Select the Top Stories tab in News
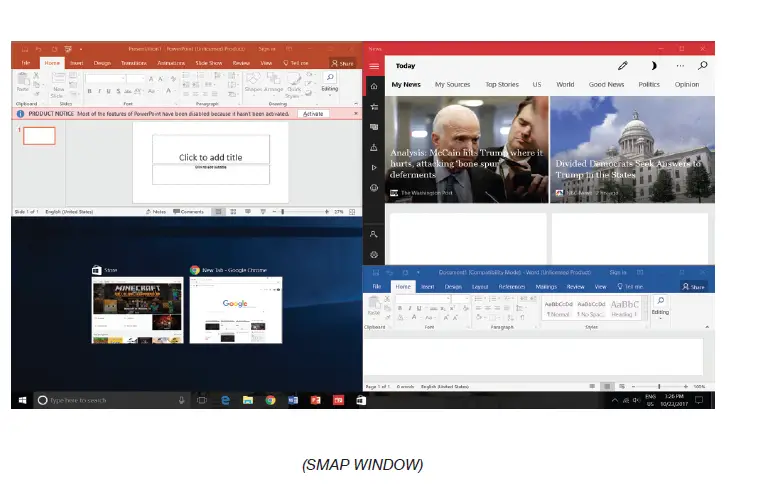Screen dimensions: 761x495 point(502,84)
